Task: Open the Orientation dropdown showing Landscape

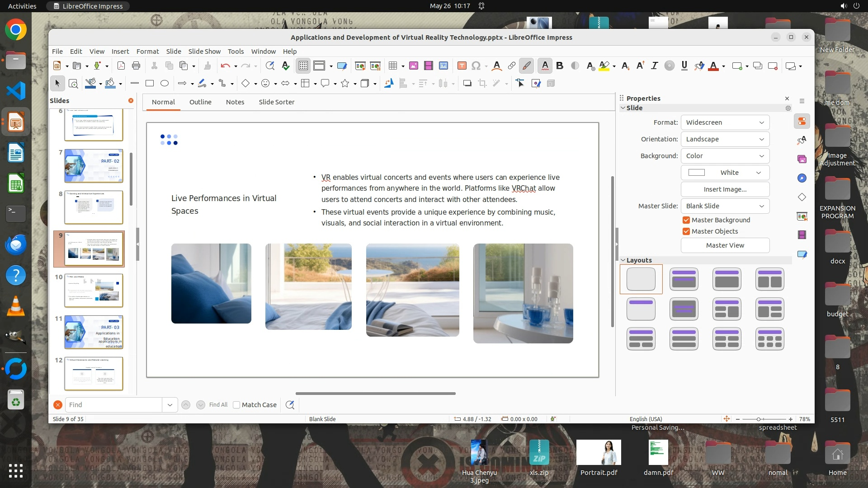Action: click(x=725, y=139)
